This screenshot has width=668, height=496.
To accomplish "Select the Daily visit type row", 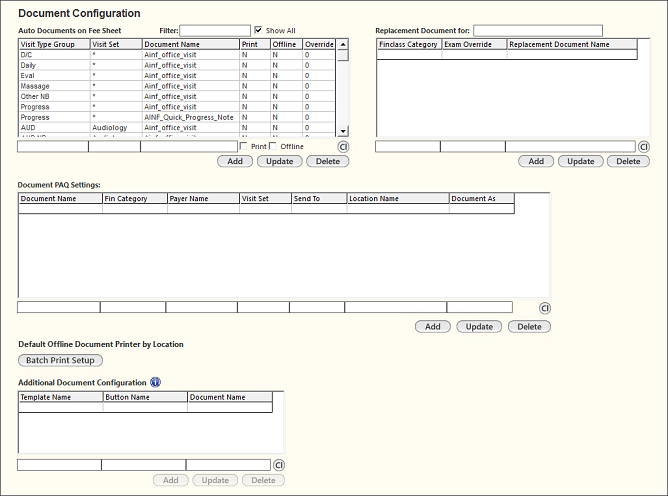I will [x=177, y=65].
